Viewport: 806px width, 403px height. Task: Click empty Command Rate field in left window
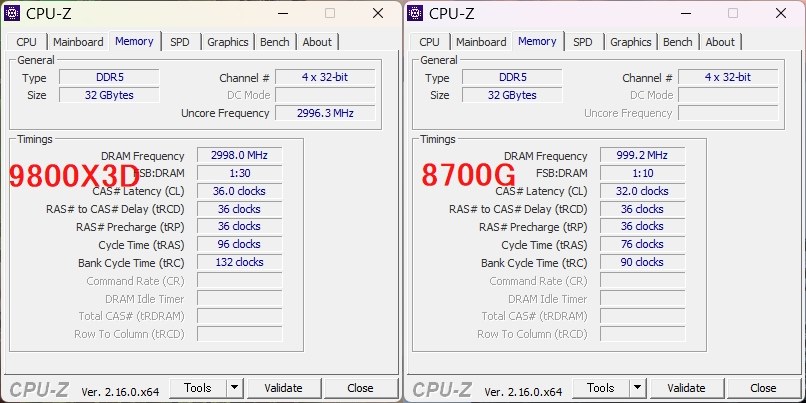[x=240, y=281]
